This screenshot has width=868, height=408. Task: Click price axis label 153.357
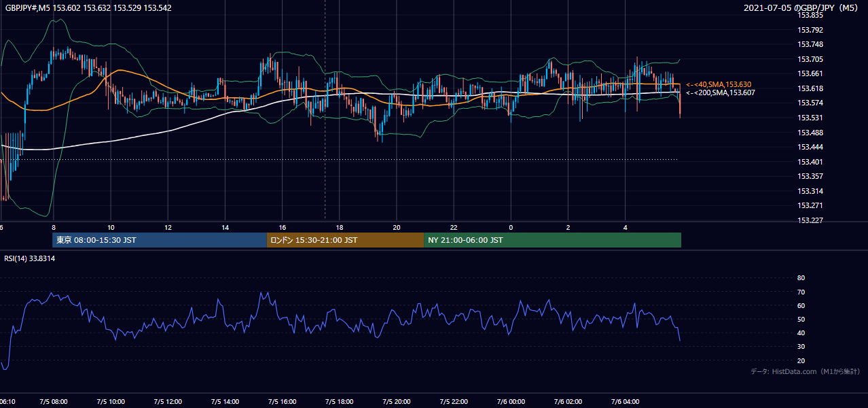[810, 176]
